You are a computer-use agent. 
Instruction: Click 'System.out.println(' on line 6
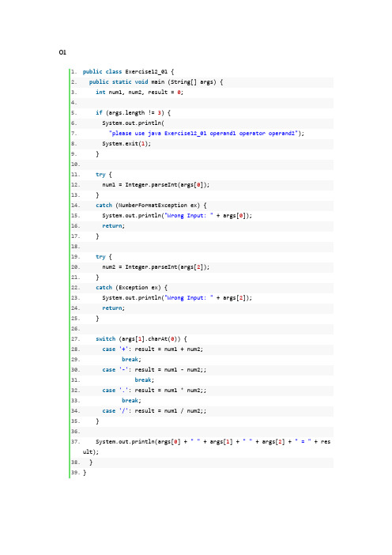pyautogui.click(x=134, y=123)
